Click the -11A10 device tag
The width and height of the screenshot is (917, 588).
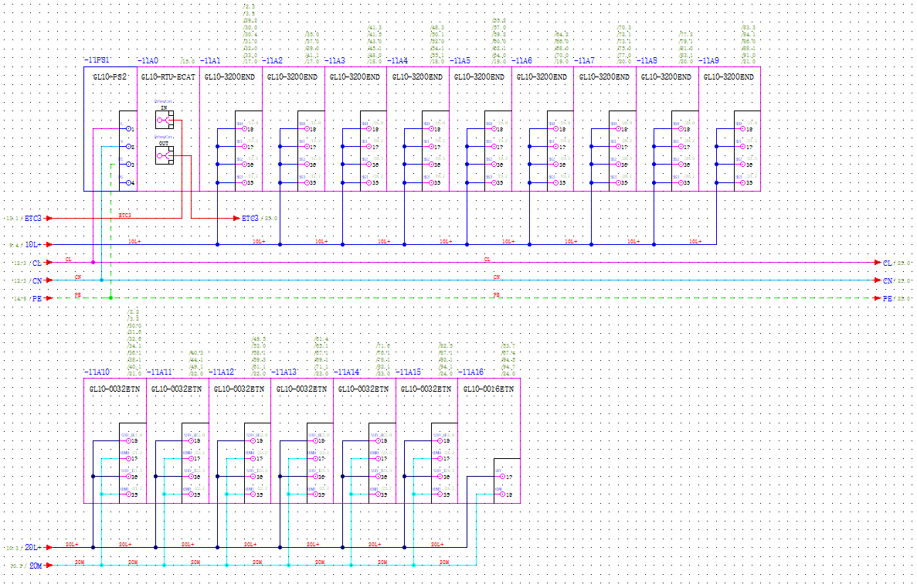(97, 372)
